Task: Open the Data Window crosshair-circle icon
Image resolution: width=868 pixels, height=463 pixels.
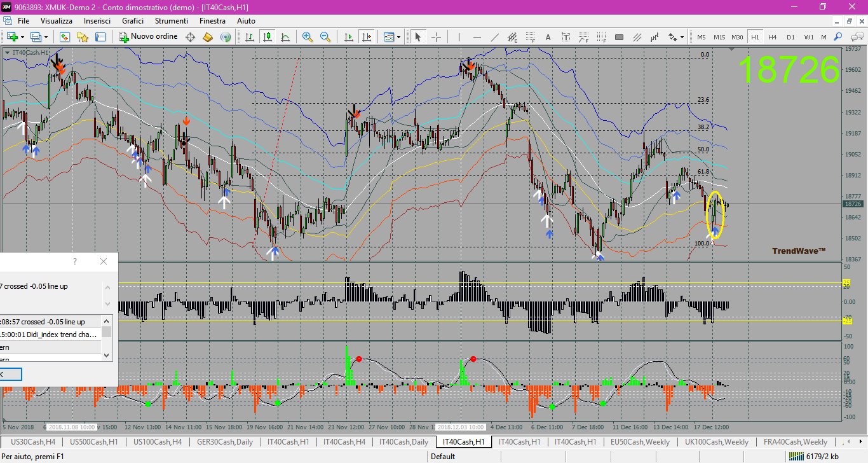Action: (190, 37)
